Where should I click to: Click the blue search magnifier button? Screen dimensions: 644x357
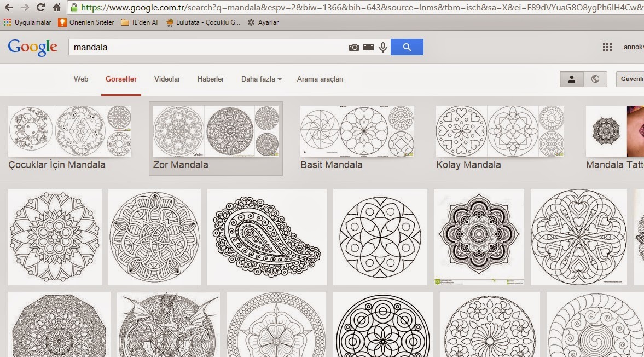coord(407,47)
